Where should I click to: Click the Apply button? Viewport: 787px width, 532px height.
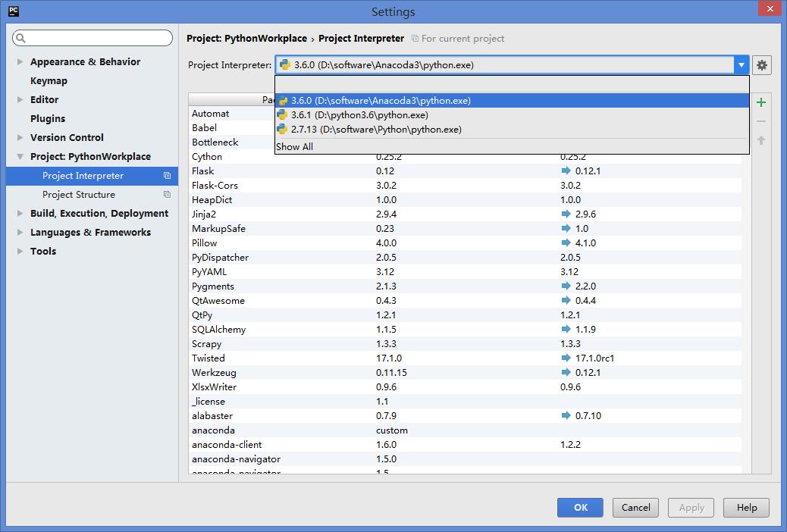click(691, 508)
